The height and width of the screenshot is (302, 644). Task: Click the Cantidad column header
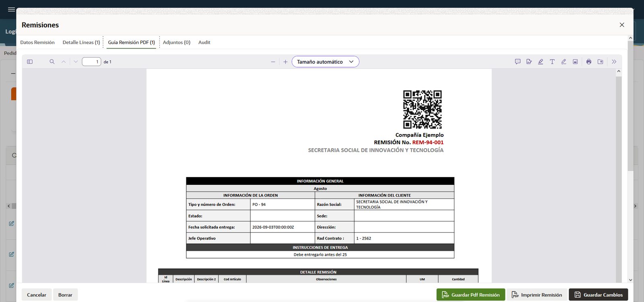458,279
